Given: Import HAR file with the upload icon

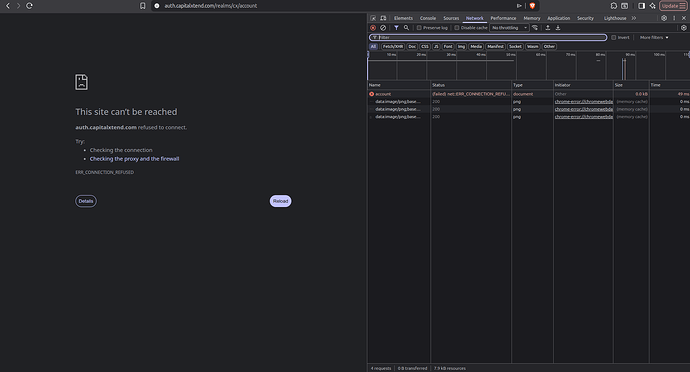Looking at the screenshot, I should tap(548, 28).
